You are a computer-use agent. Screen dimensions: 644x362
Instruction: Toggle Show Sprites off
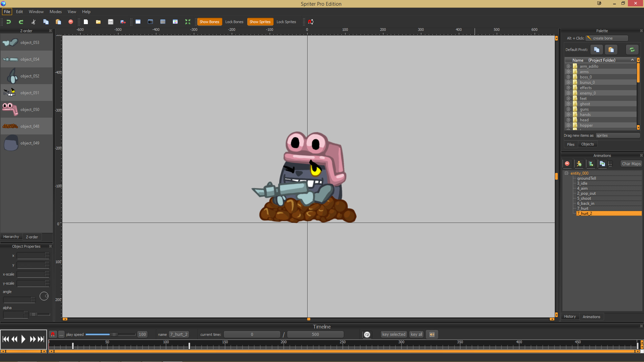pos(260,21)
